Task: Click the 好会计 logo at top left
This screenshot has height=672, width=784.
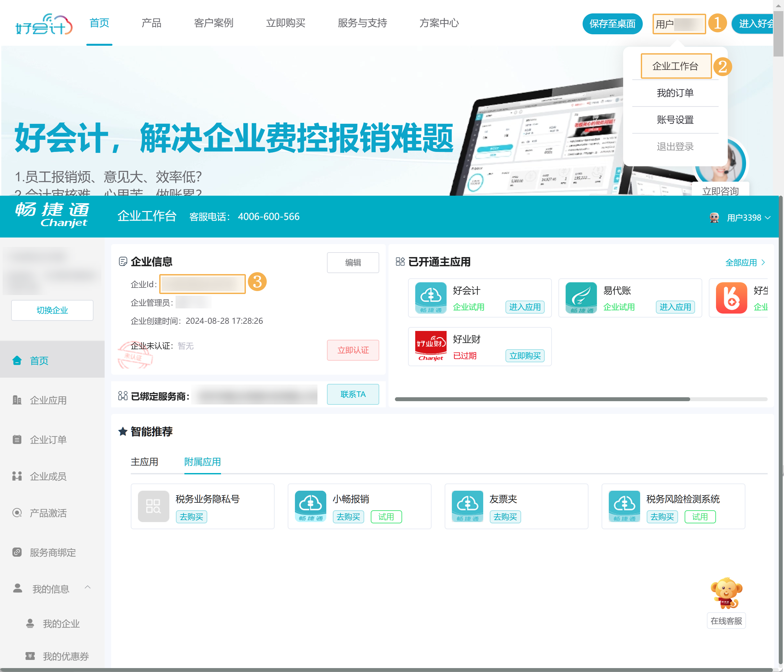Action: tap(43, 24)
